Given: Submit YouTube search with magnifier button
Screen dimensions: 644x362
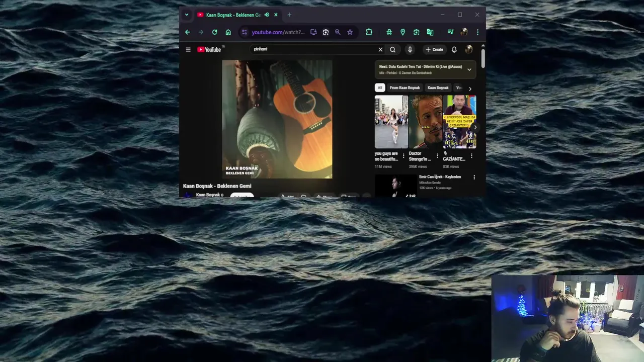Looking at the screenshot, I should (392, 49).
